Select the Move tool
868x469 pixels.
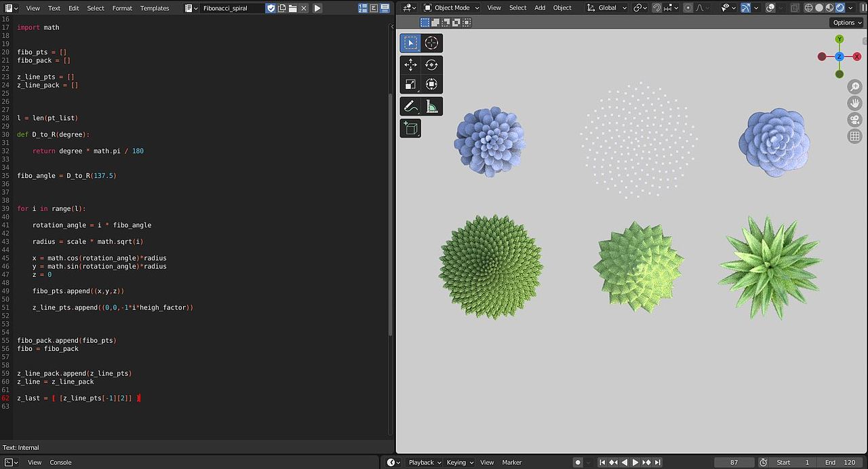(x=410, y=64)
